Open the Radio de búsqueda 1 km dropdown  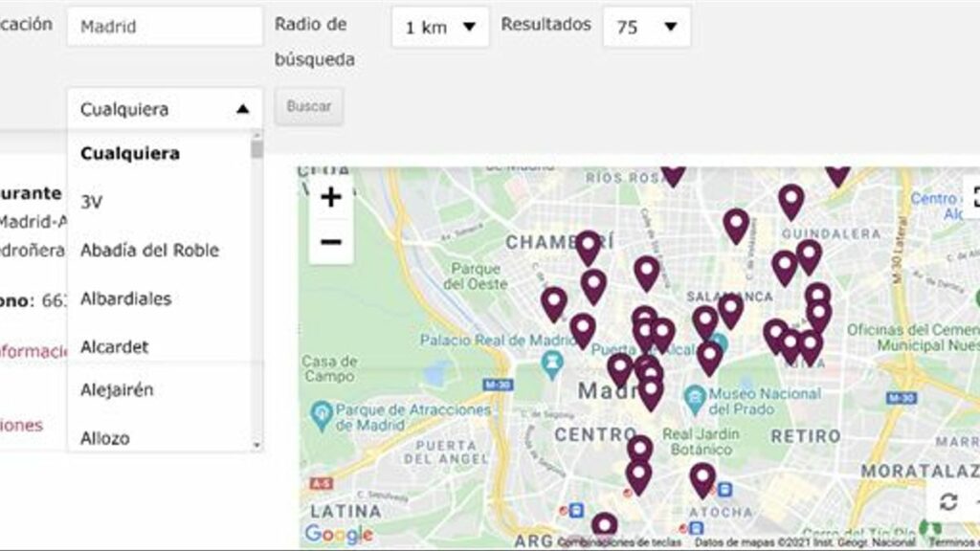click(440, 27)
